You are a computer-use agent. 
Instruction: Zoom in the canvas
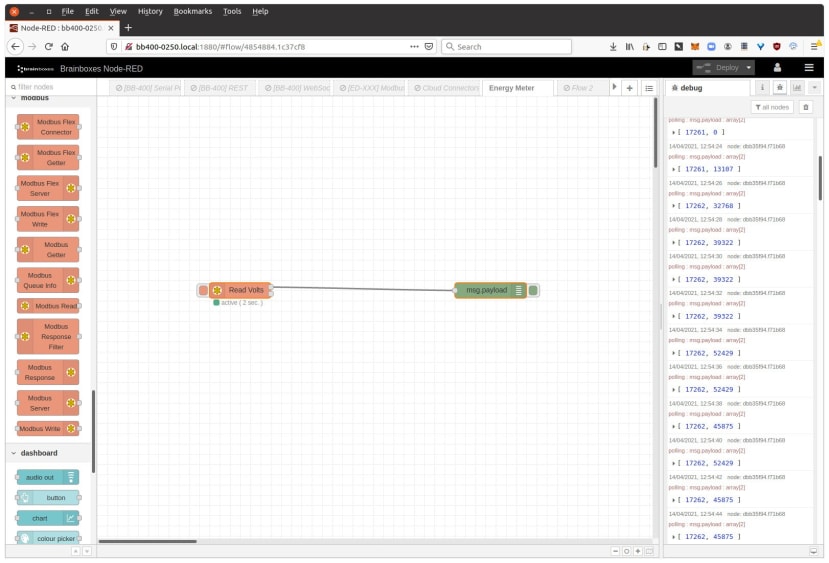pyautogui.click(x=638, y=551)
